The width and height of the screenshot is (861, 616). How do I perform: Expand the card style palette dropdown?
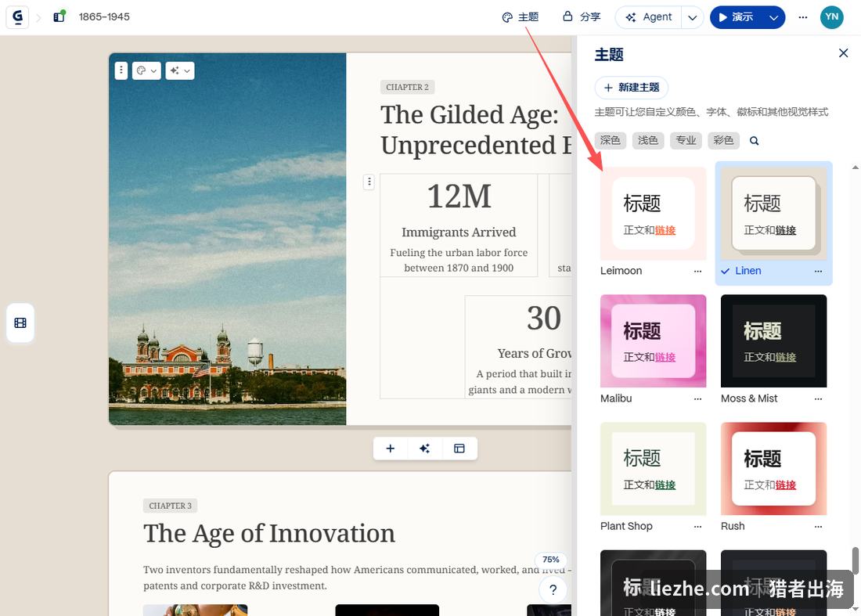146,70
